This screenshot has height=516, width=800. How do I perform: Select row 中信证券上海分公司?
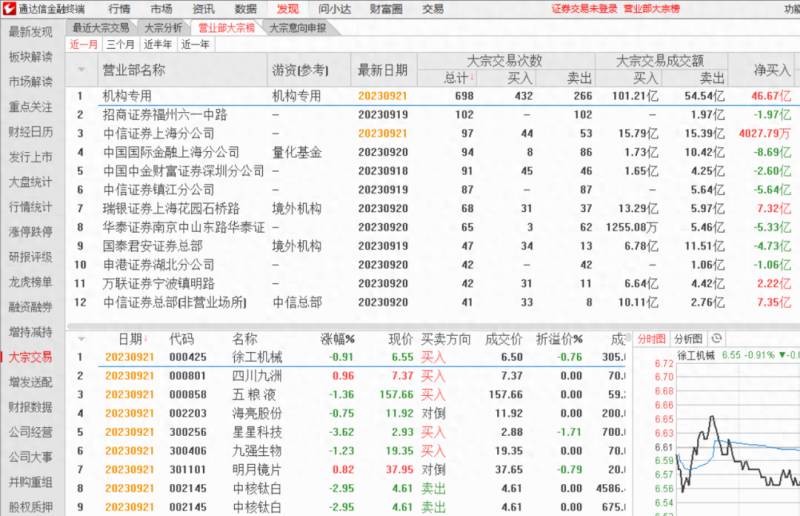tap(433, 134)
